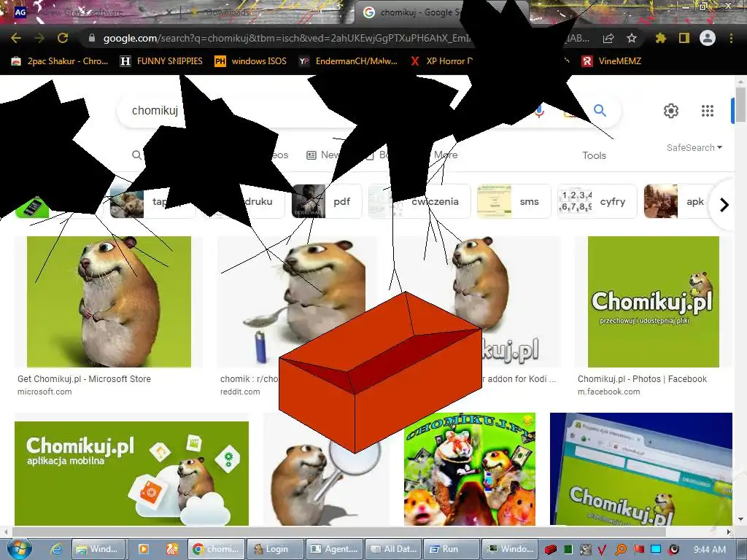Open the FUNNY SNIPPIES bookmark

161,61
